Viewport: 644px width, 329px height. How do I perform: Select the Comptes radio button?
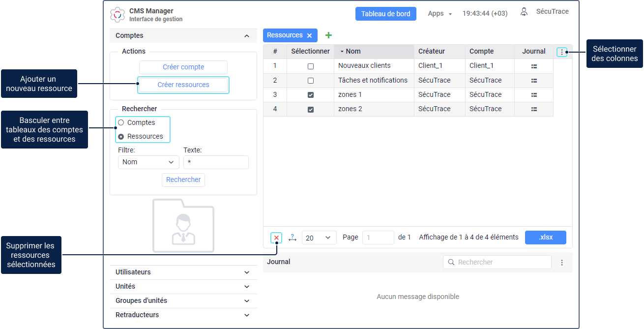point(121,123)
